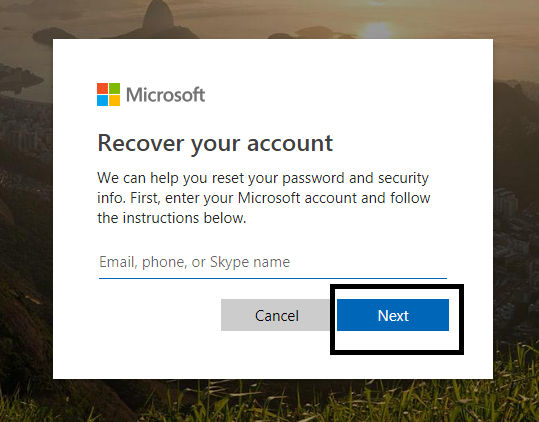Click the Next button
Viewport: 539px width, 422px height.
pos(393,315)
